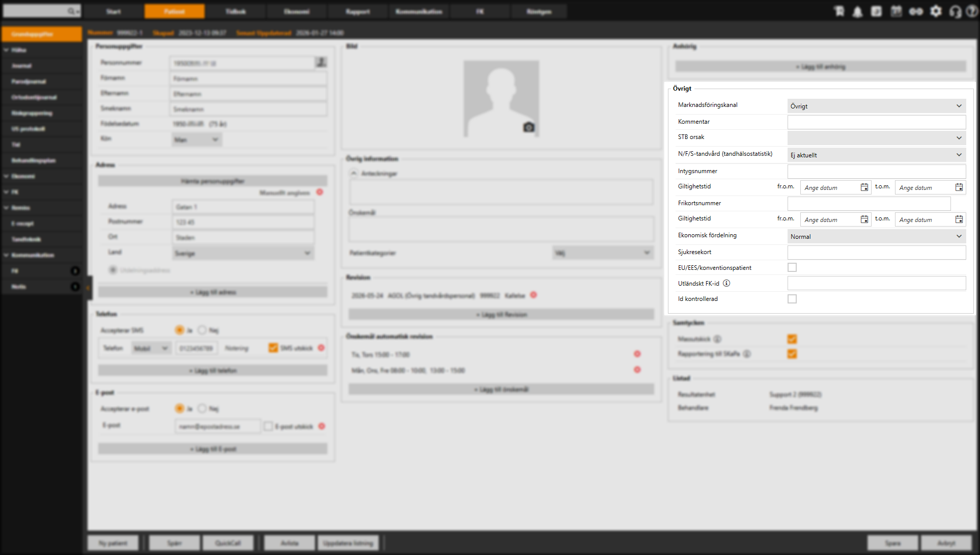The width and height of the screenshot is (980, 555).
Task: Click the Spara button at bottom right
Action: pos(892,543)
